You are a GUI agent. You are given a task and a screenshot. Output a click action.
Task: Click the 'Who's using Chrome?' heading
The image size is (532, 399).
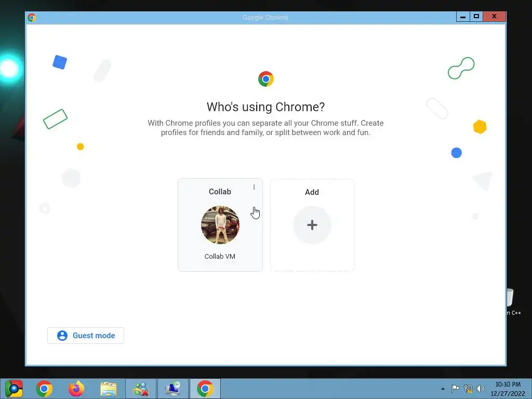point(265,107)
